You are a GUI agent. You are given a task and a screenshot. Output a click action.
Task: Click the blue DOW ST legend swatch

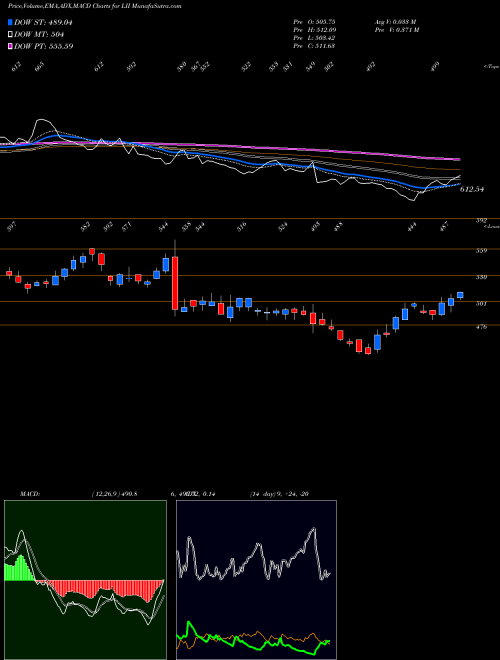pos(10,22)
